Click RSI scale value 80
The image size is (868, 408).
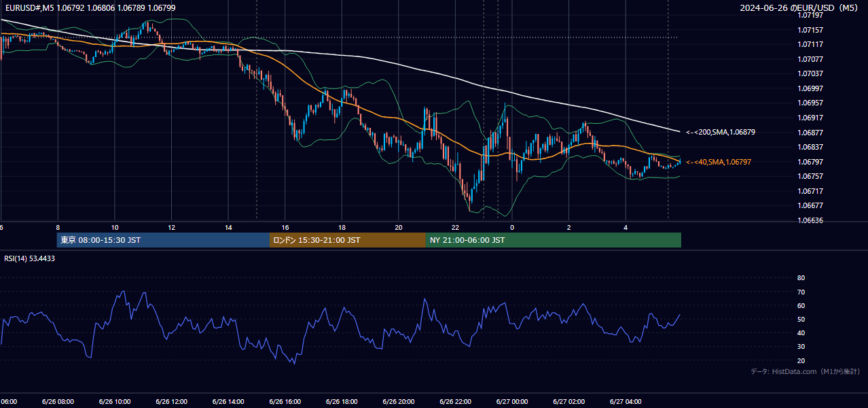pyautogui.click(x=801, y=278)
